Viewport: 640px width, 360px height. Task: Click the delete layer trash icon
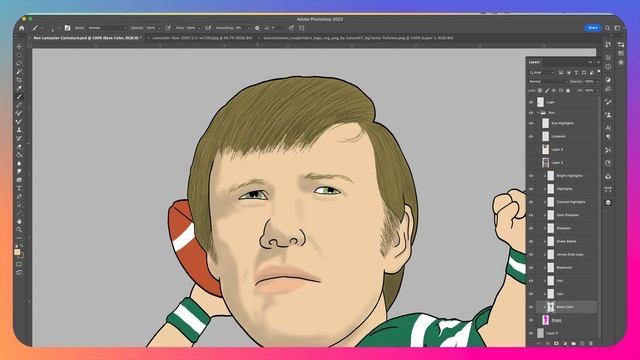tap(591, 344)
